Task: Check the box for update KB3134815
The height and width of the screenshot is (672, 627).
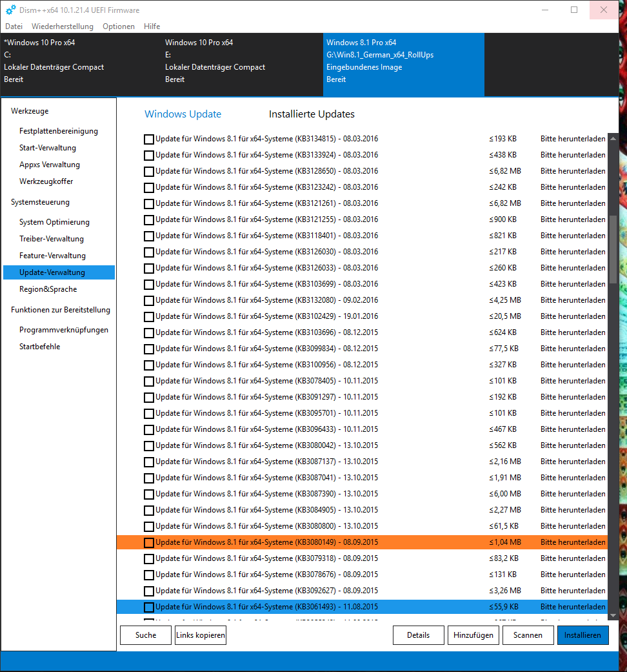Action: click(x=148, y=139)
